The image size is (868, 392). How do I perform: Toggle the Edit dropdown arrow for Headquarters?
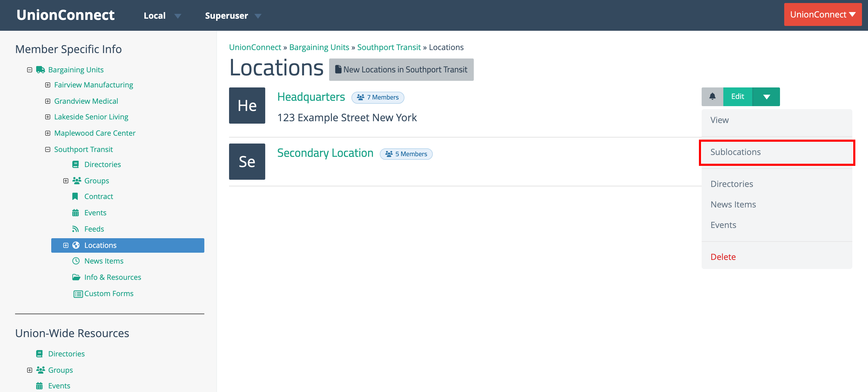pyautogui.click(x=766, y=97)
